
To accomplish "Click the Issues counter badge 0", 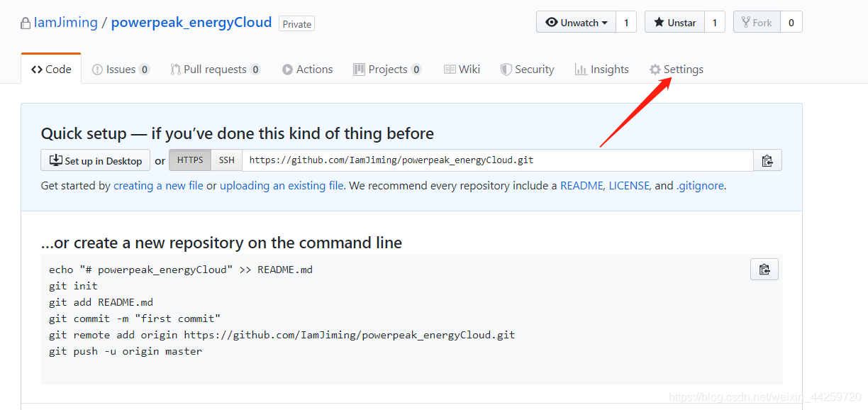I will 144,70.
